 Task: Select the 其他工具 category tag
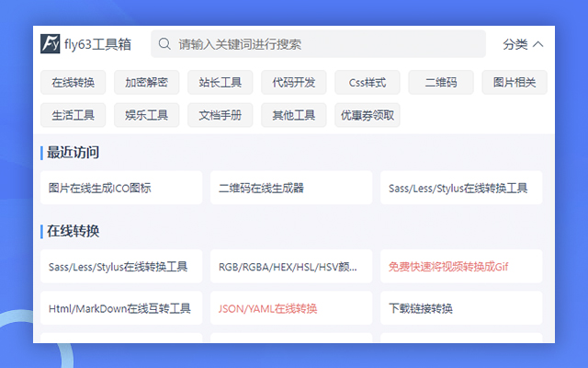click(x=294, y=115)
